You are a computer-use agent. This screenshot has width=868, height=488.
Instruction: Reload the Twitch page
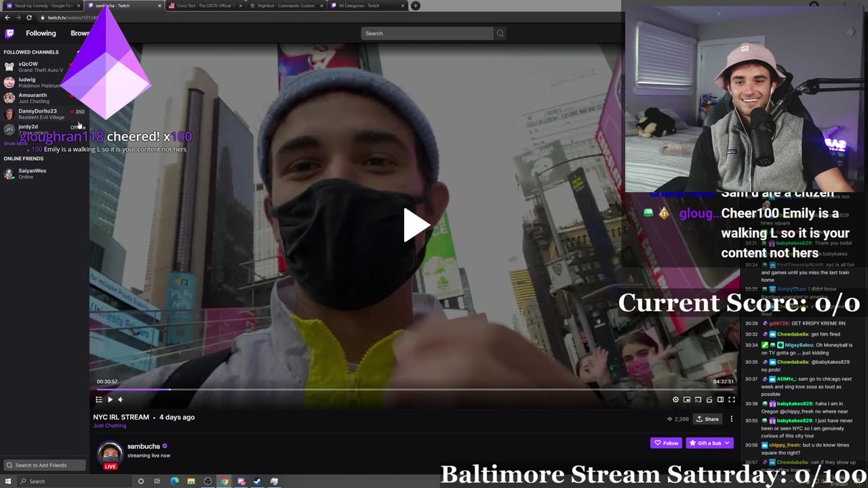pos(29,18)
